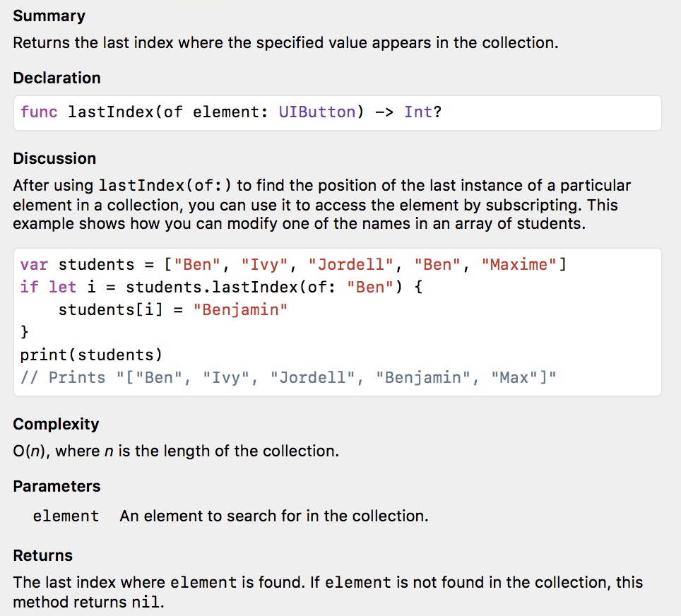Click the Returns section heading
The height and width of the screenshot is (616, 681).
click(43, 556)
